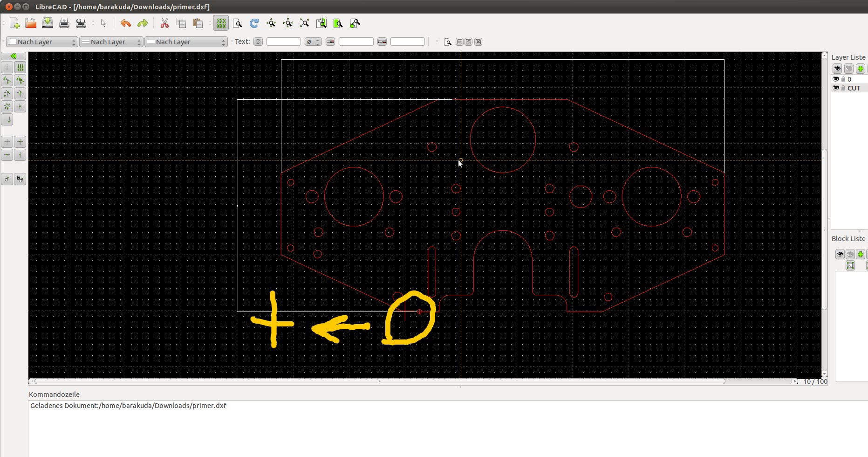Activate zoom window tool

click(338, 23)
